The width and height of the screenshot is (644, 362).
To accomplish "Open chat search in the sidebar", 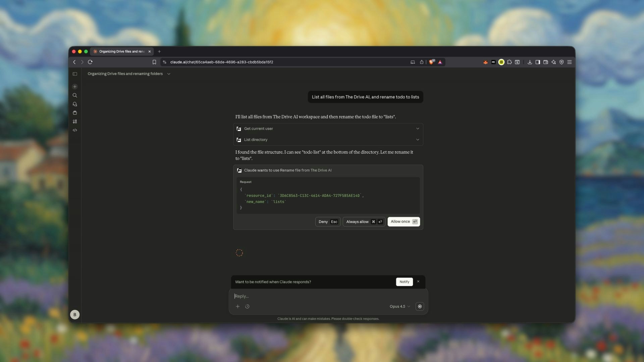I will click(75, 95).
